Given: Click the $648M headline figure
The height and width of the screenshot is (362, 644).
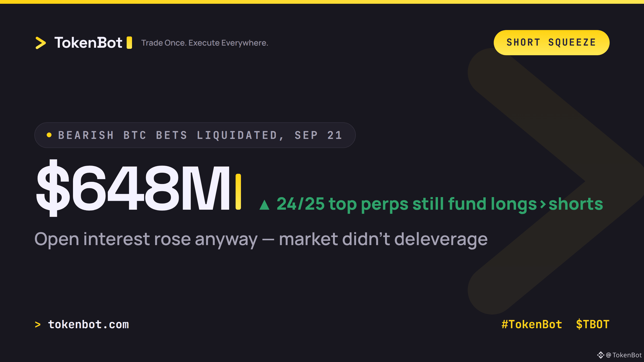Looking at the screenshot, I should [133, 188].
